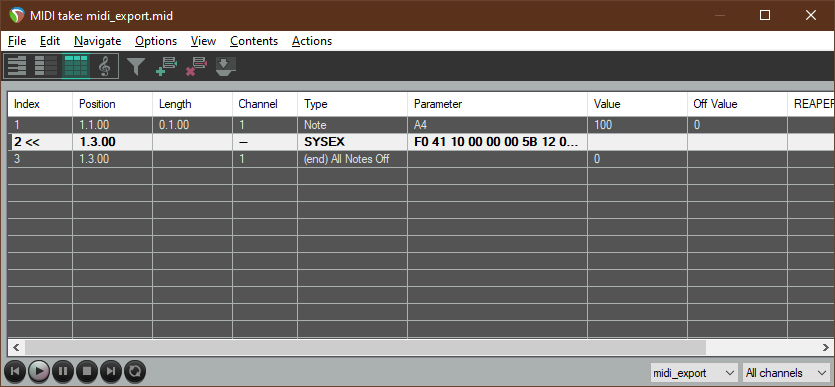Click the delete event icon
This screenshot has width=835, height=387.
coord(196,67)
